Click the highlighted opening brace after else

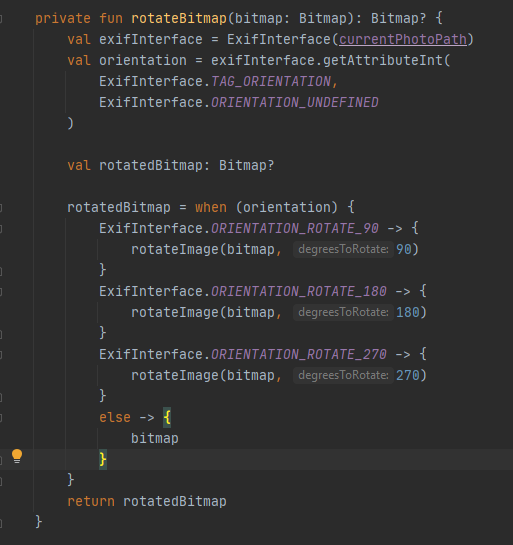[x=167, y=417]
